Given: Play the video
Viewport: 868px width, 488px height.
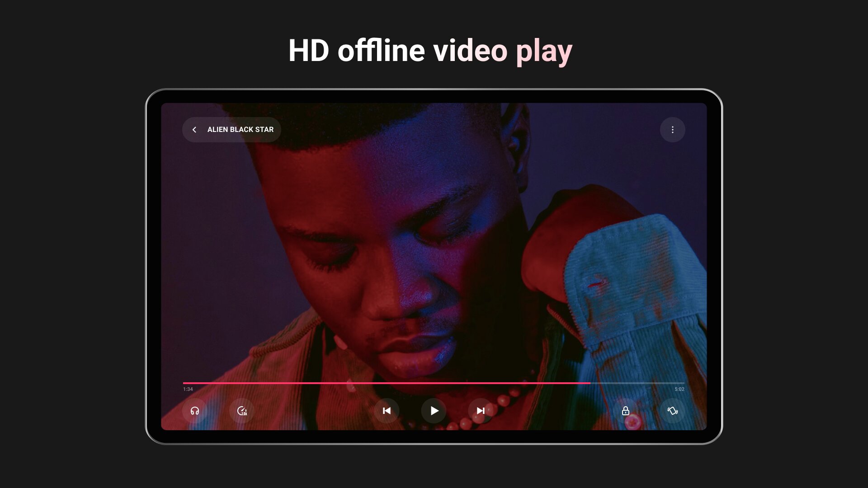Looking at the screenshot, I should pyautogui.click(x=434, y=411).
